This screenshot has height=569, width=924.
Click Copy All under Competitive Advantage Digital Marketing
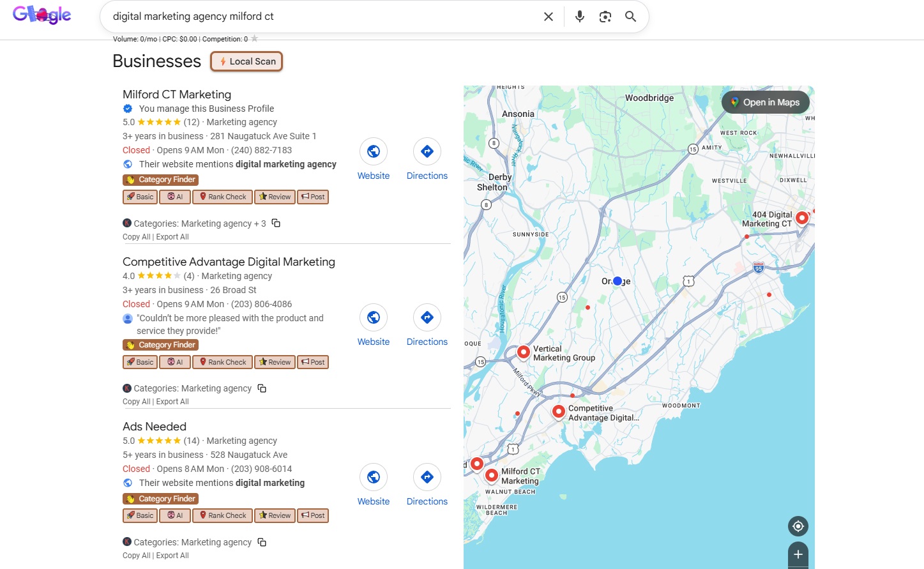pyautogui.click(x=136, y=402)
